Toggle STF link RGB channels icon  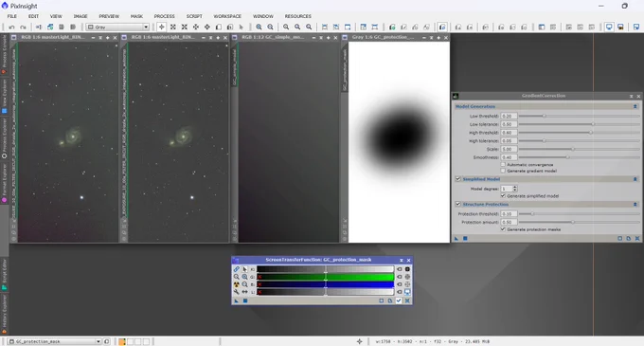click(237, 269)
